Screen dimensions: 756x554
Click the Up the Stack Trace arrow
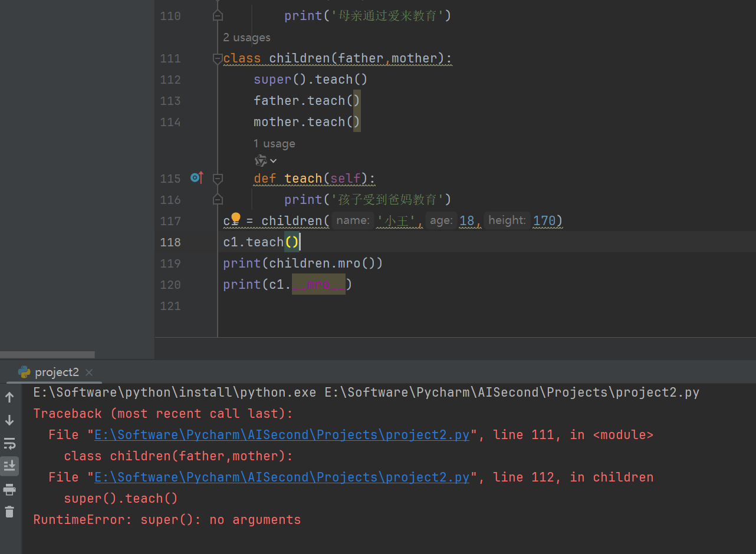9,397
